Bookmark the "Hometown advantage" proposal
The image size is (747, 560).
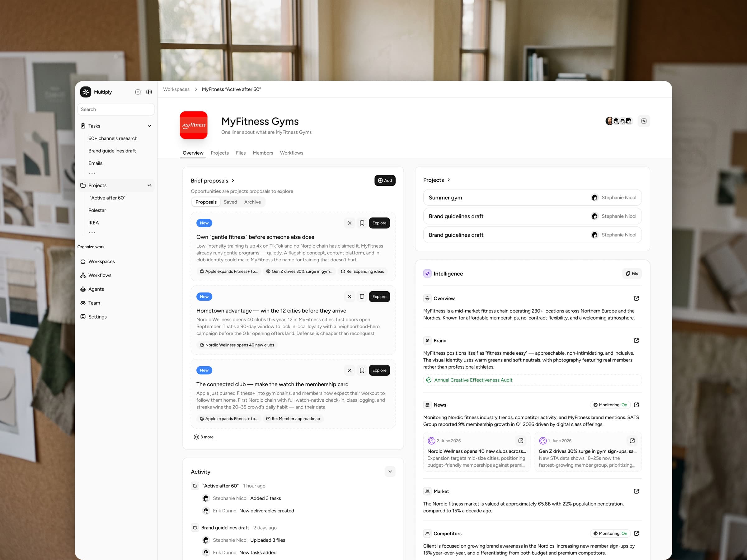362,297
